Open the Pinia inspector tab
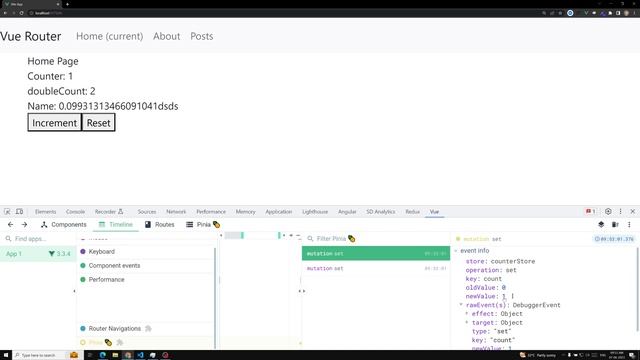This screenshot has width=640, height=360. 203,224
